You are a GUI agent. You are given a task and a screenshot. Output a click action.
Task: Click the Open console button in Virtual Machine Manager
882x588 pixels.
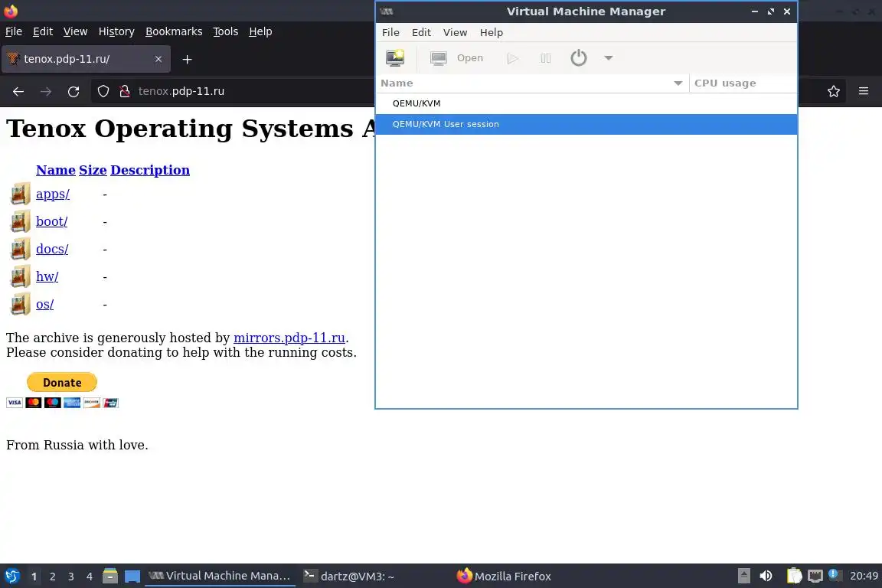tap(456, 58)
